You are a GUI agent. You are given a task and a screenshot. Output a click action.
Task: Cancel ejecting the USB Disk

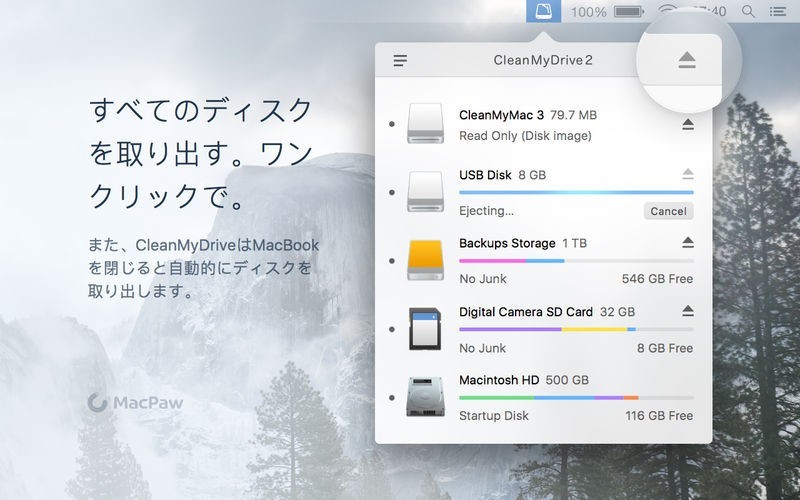[x=668, y=211]
